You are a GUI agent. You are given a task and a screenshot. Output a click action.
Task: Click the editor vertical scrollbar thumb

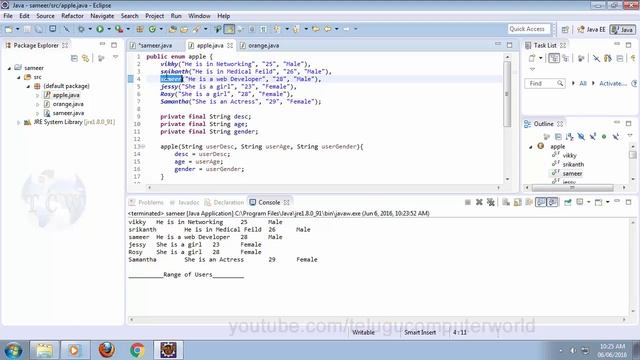507,94
